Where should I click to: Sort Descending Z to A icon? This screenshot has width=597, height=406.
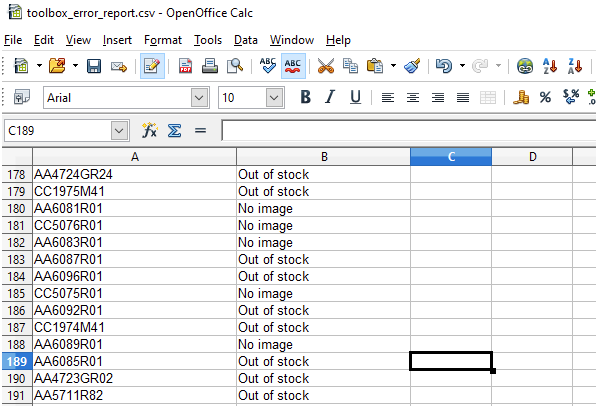pyautogui.click(x=575, y=66)
